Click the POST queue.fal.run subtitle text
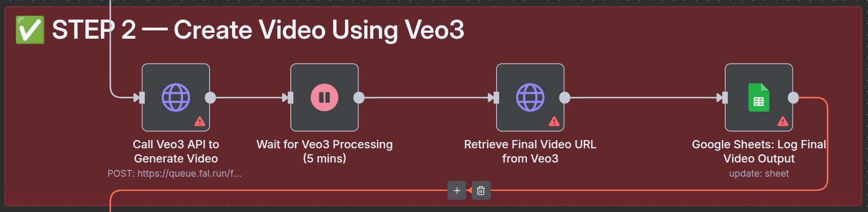Image resolution: width=868 pixels, height=212 pixels. tap(174, 173)
